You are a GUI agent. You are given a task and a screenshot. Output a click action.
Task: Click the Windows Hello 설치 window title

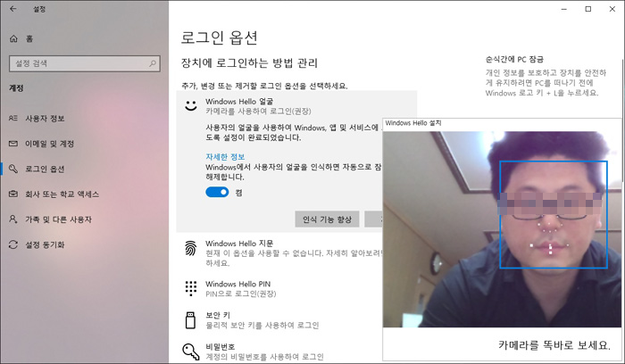(413, 123)
